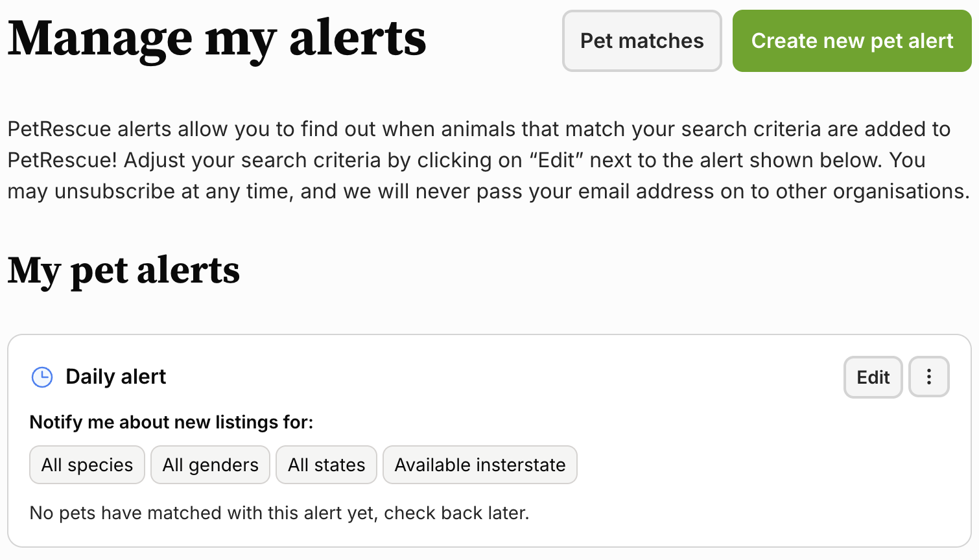
Task: Click the Notify me about new listings label
Action: 172,422
